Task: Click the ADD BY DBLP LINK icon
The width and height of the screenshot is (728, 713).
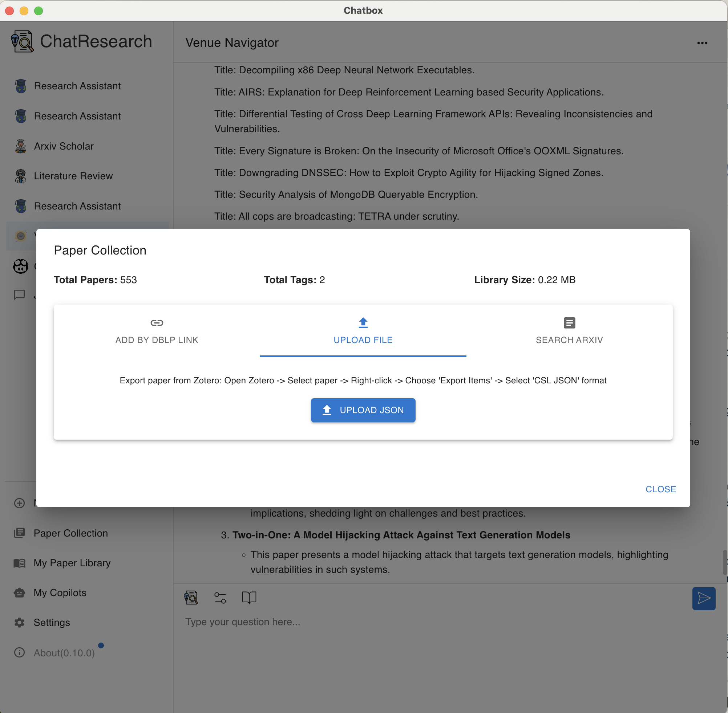Action: coord(157,322)
